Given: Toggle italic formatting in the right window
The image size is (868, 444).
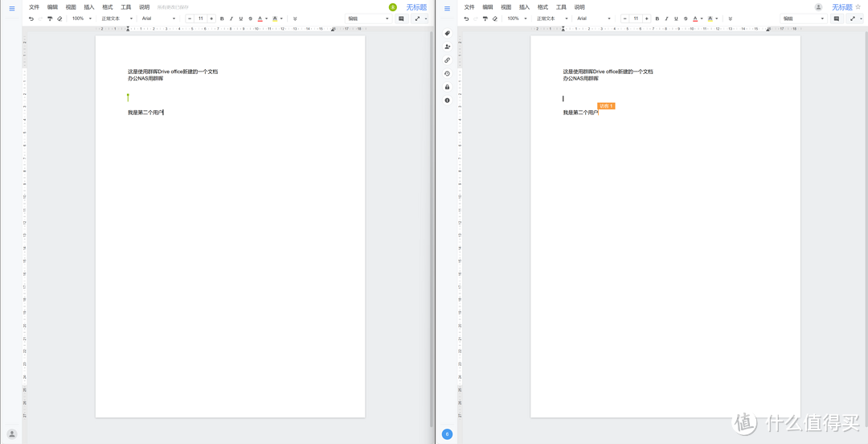Looking at the screenshot, I should (666, 18).
